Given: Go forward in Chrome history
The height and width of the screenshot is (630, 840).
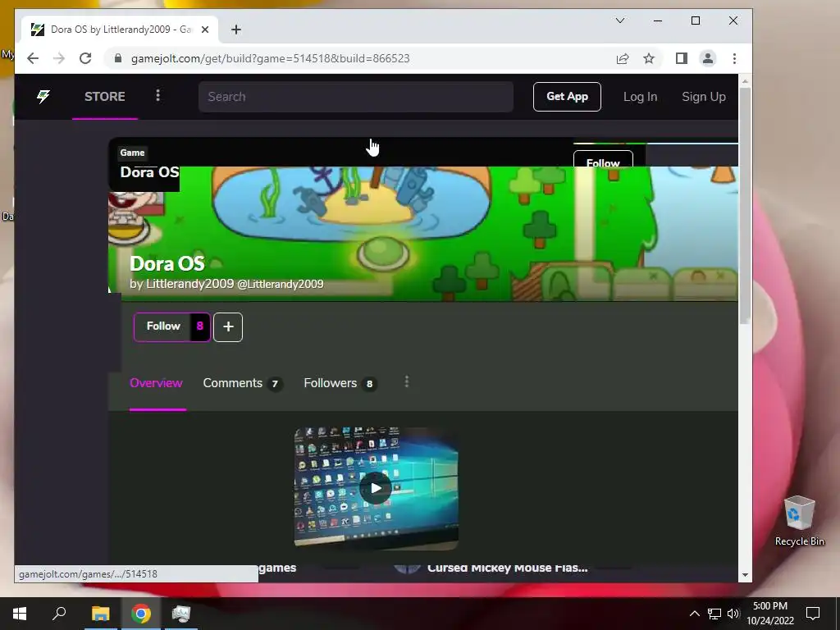Looking at the screenshot, I should [59, 58].
